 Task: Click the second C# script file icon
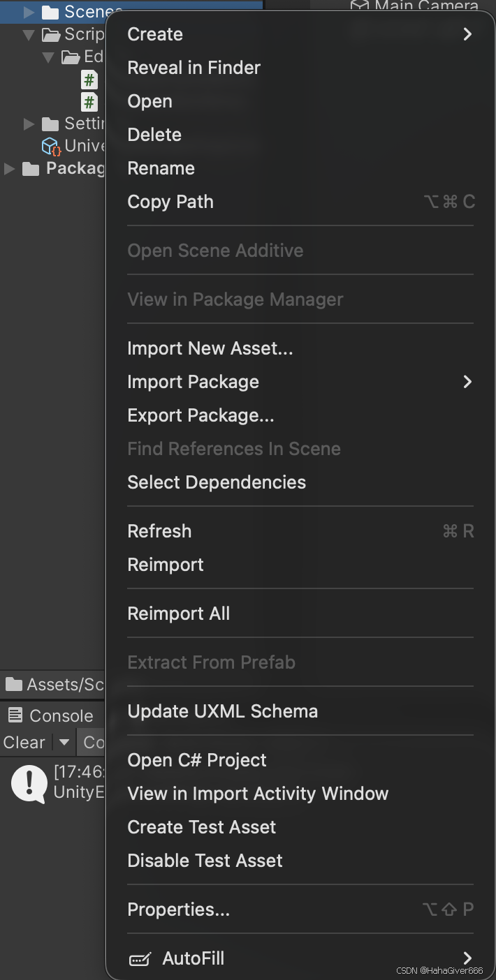[89, 103]
